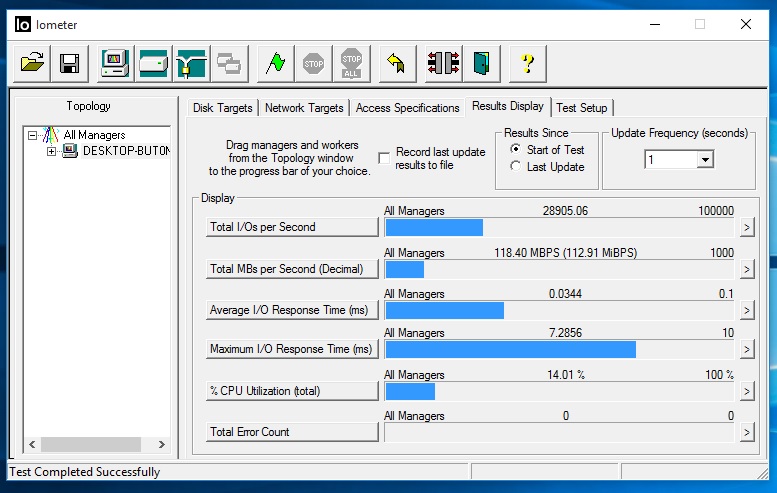Start tests green flag icon

tap(276, 63)
